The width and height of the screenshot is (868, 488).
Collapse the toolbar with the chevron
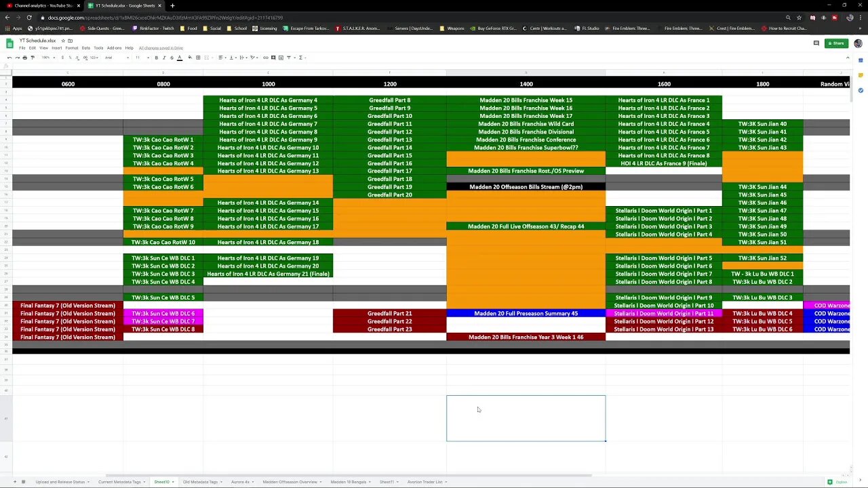(848, 58)
